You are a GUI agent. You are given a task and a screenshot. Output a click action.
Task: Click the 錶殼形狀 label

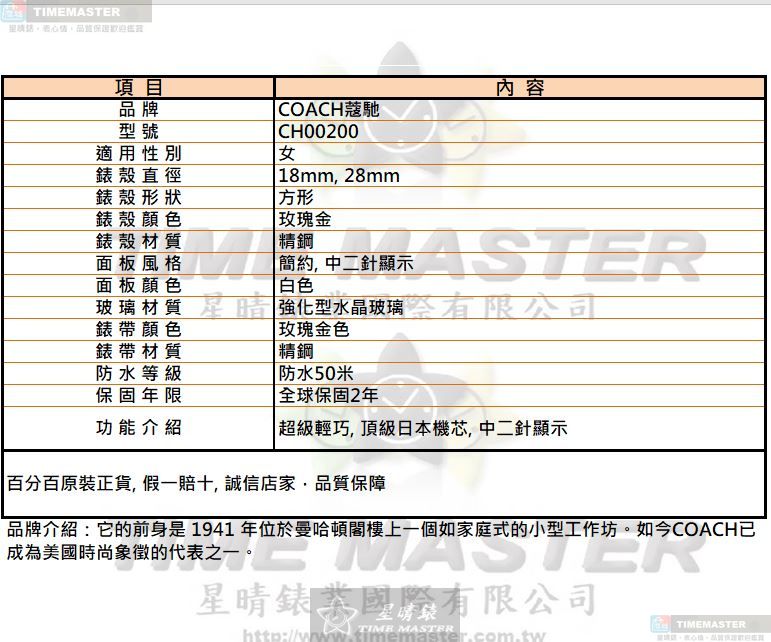(138, 197)
